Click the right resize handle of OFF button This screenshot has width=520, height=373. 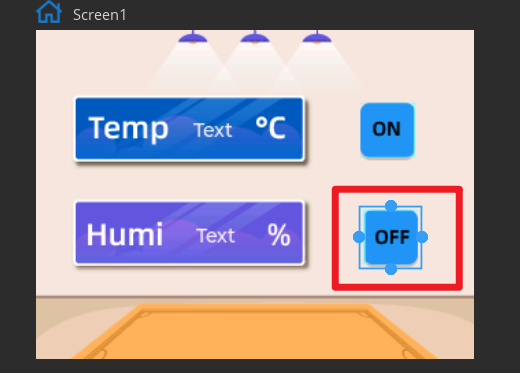[x=422, y=237]
